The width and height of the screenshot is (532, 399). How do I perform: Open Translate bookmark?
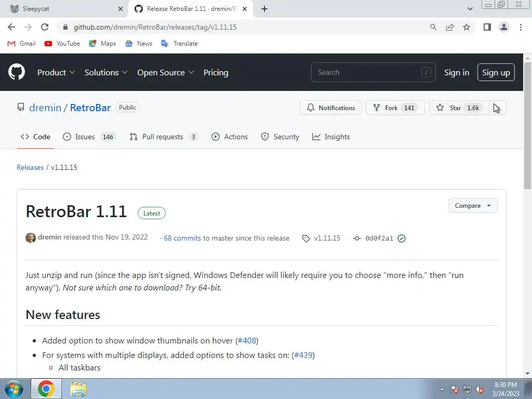pos(179,44)
